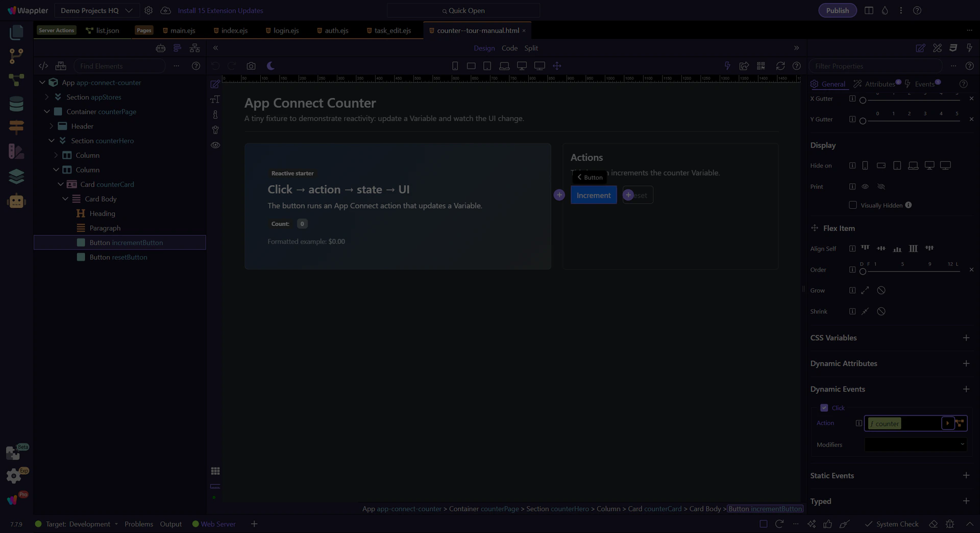Open the Modifiers dropdown

(x=915, y=445)
